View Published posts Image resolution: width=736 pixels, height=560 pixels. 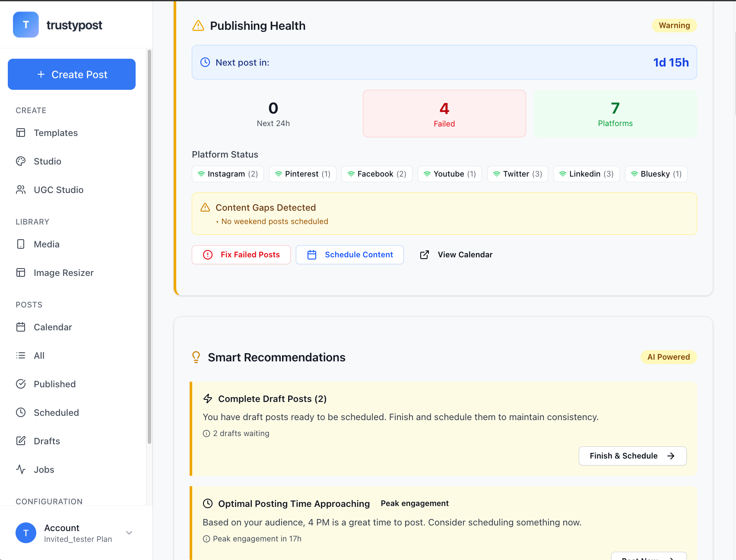(x=54, y=384)
